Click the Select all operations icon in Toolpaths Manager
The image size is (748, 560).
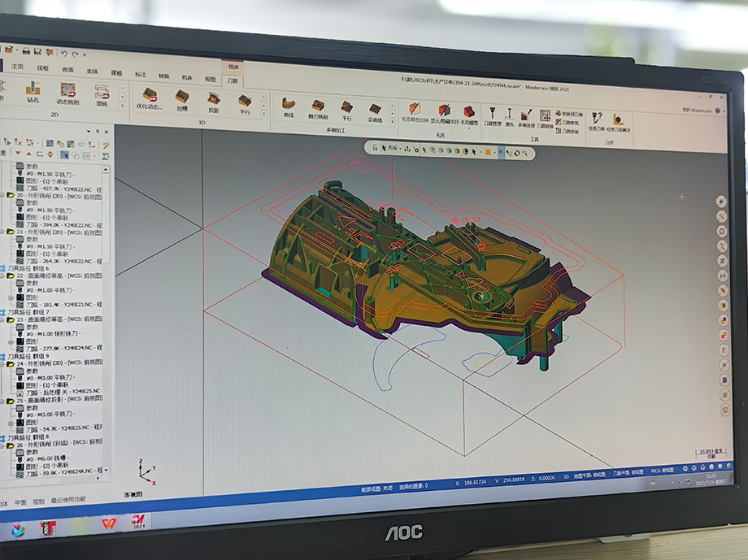click(7, 141)
